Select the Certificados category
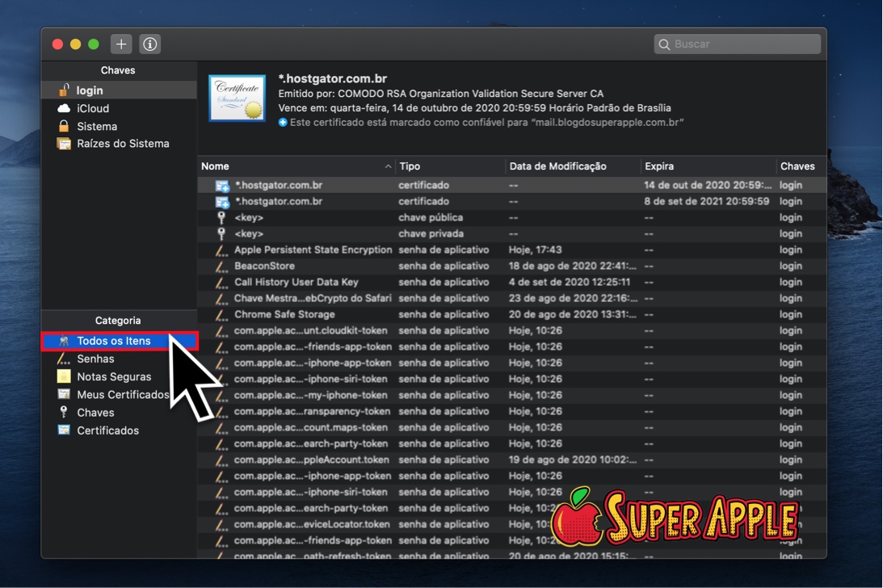The image size is (883, 588). pos(107,430)
